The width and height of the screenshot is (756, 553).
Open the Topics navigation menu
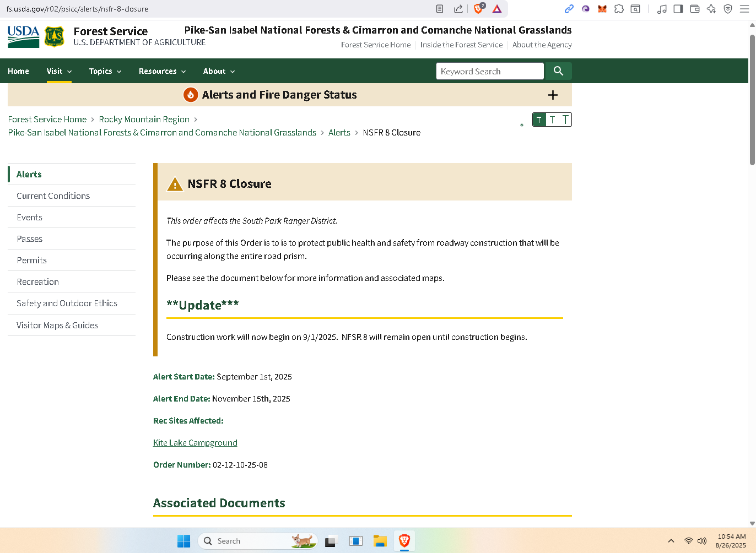pyautogui.click(x=105, y=71)
